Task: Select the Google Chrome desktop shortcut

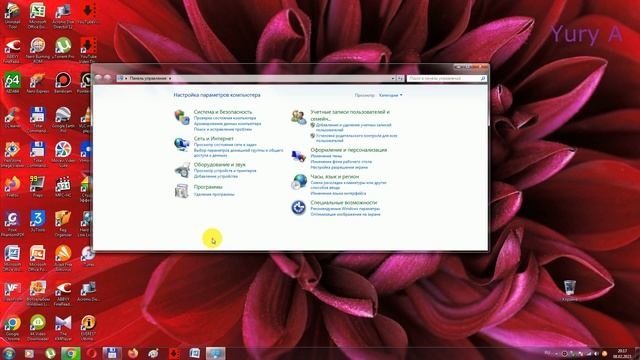Action: tap(12, 328)
